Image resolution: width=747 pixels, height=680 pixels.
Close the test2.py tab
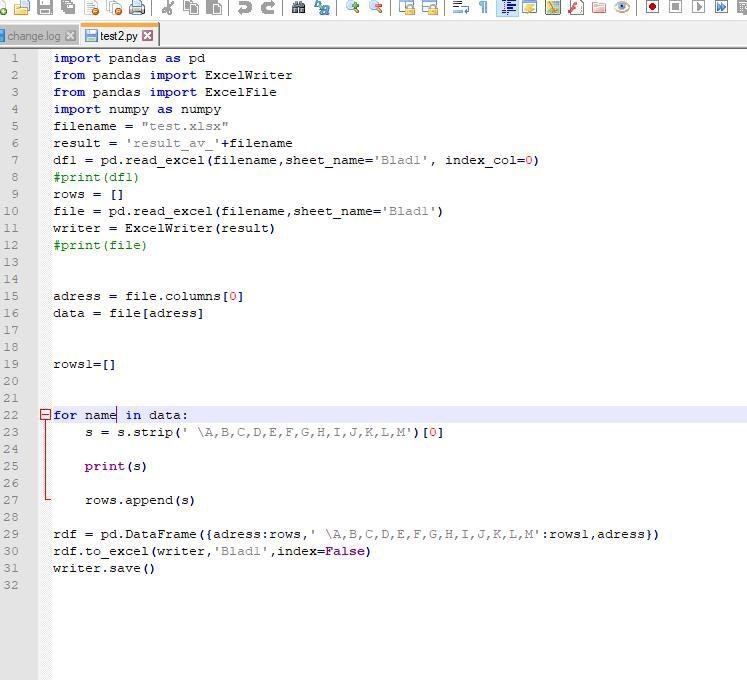click(148, 36)
